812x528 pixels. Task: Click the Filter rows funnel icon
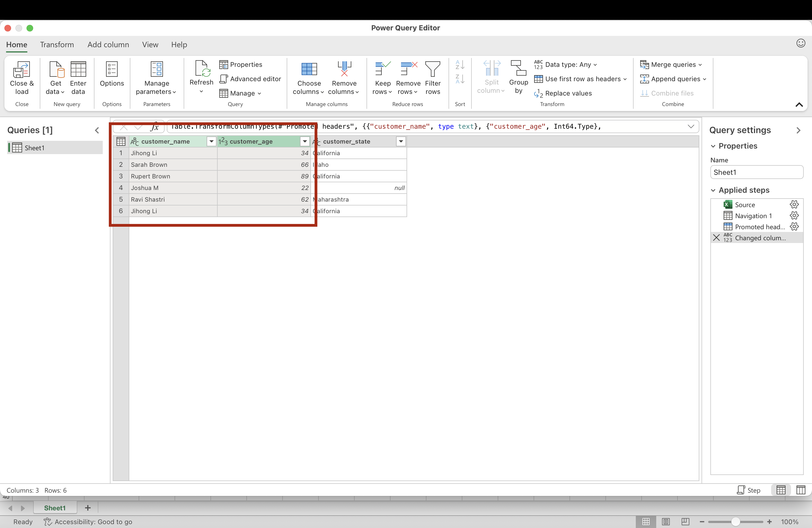point(432,69)
